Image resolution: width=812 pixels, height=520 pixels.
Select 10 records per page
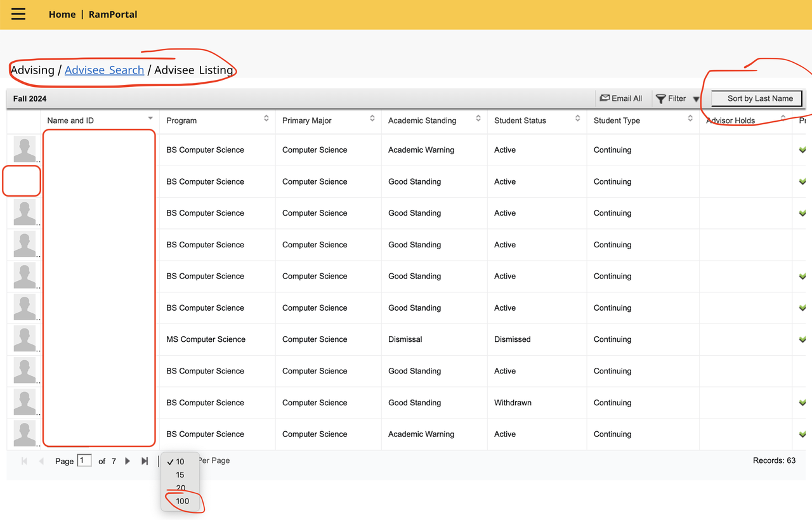click(180, 462)
